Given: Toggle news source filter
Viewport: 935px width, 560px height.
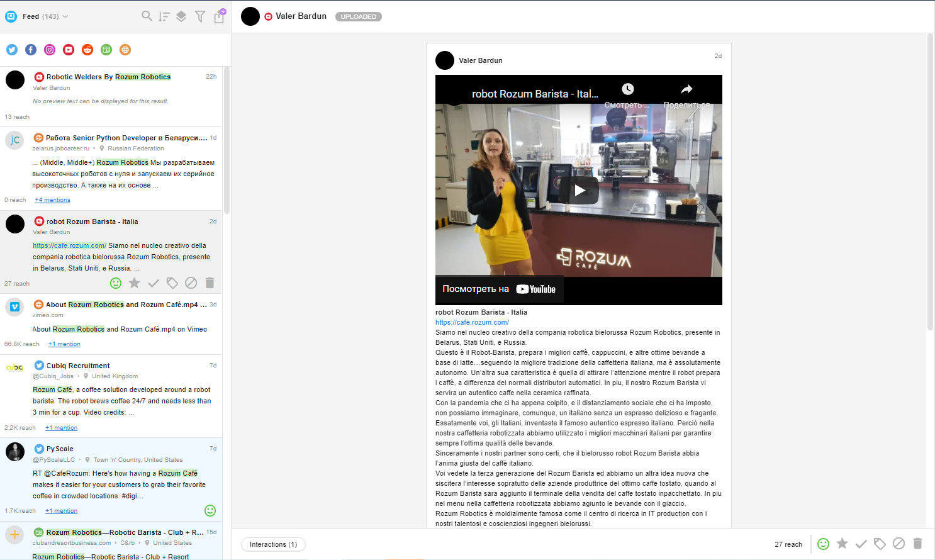Looking at the screenshot, I should (x=106, y=50).
